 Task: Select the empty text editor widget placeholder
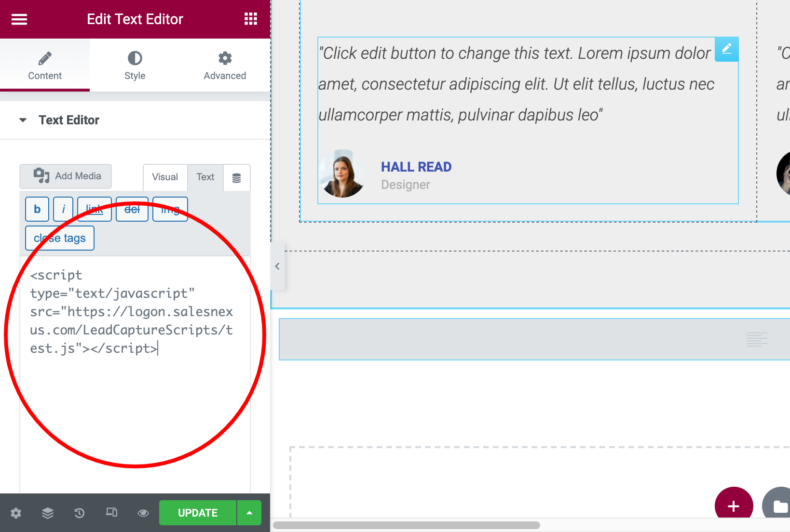(534, 339)
